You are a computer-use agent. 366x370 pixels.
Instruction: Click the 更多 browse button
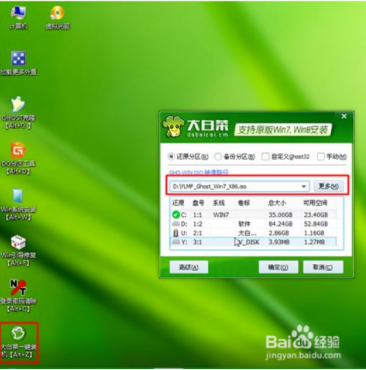coord(328,186)
